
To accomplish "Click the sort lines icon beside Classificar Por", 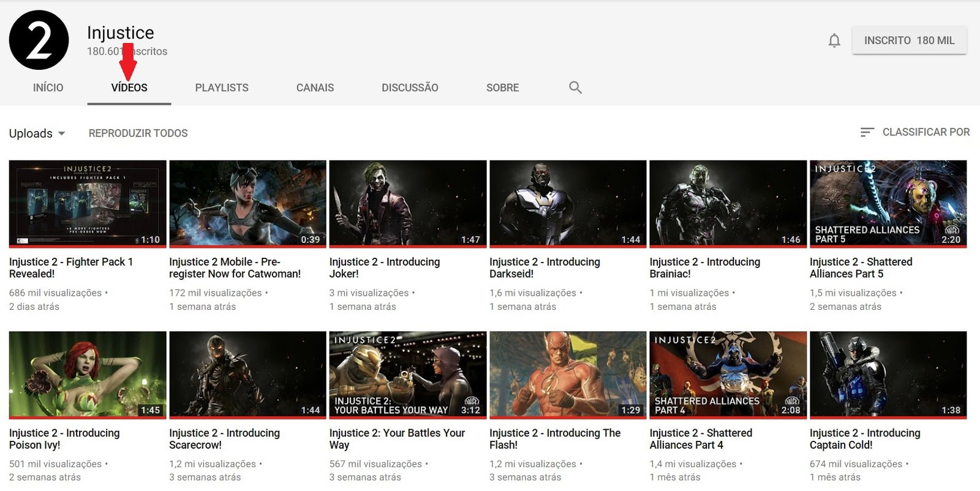I will [867, 132].
